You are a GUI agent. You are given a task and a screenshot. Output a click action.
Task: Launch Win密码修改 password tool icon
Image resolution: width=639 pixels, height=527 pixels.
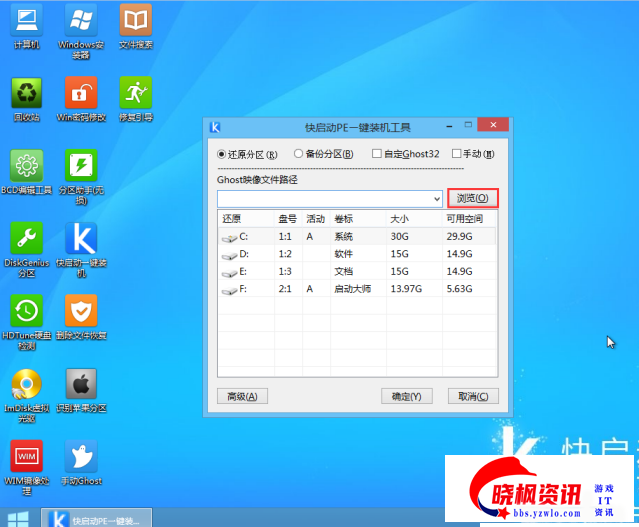pos(81,93)
